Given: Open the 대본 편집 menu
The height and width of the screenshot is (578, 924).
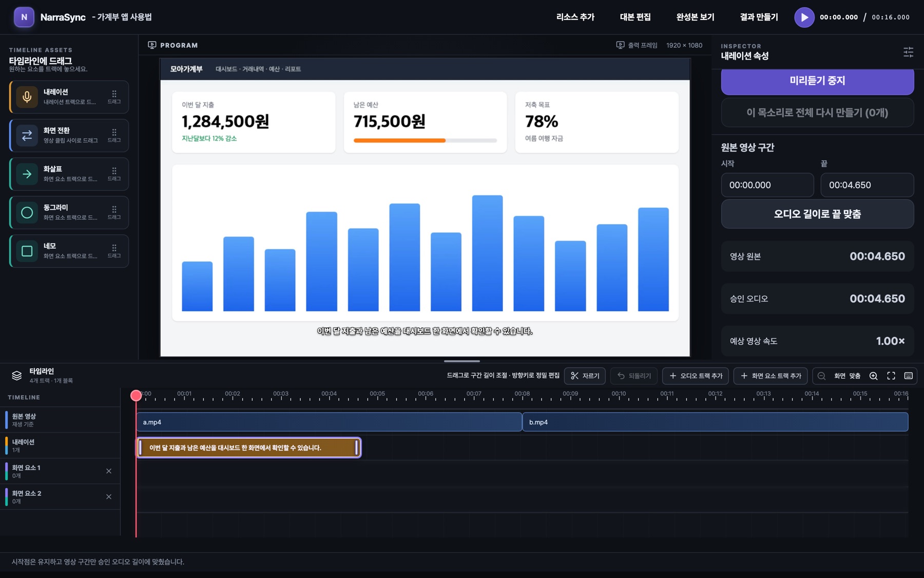Looking at the screenshot, I should (635, 17).
